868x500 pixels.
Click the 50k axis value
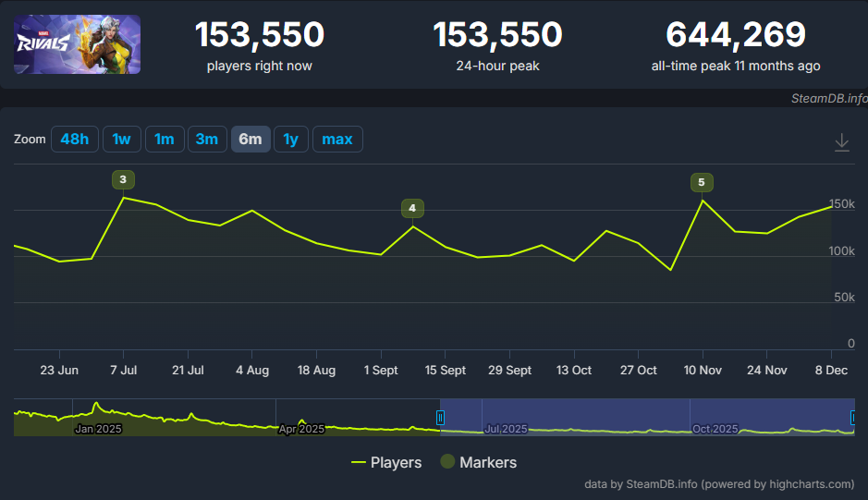coord(844,298)
